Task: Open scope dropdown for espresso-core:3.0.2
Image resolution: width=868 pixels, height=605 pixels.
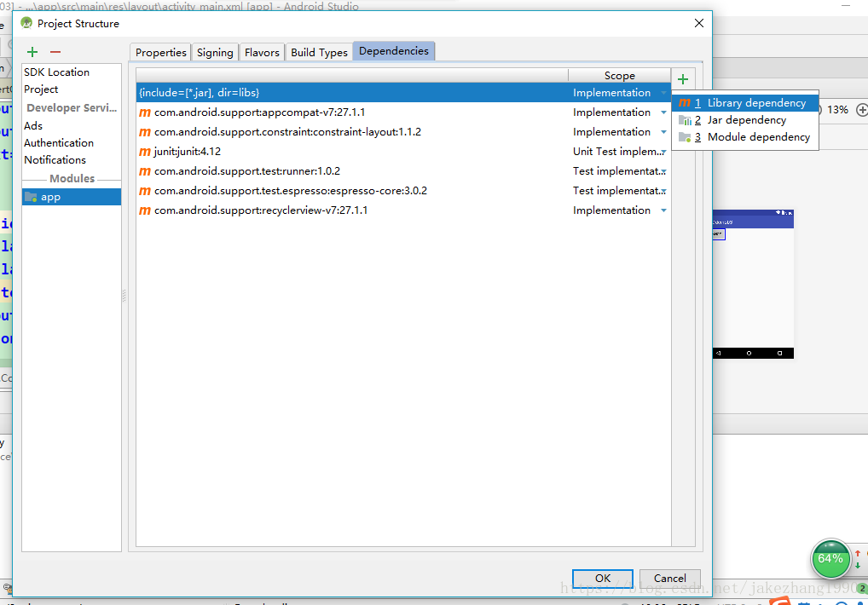Action: click(663, 191)
